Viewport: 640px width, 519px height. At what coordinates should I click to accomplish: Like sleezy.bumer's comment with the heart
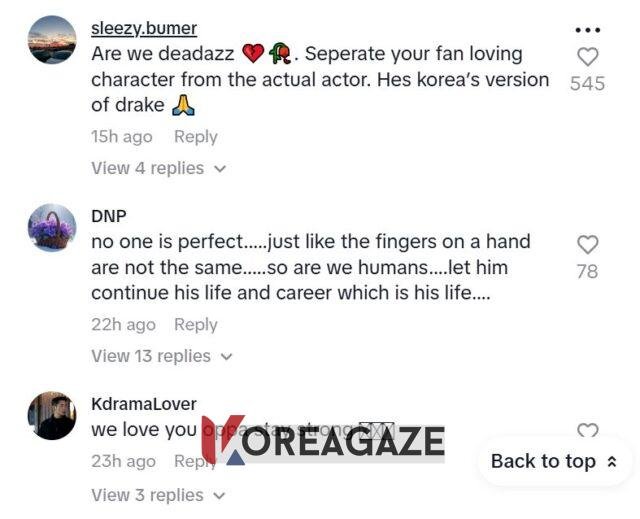(x=588, y=57)
